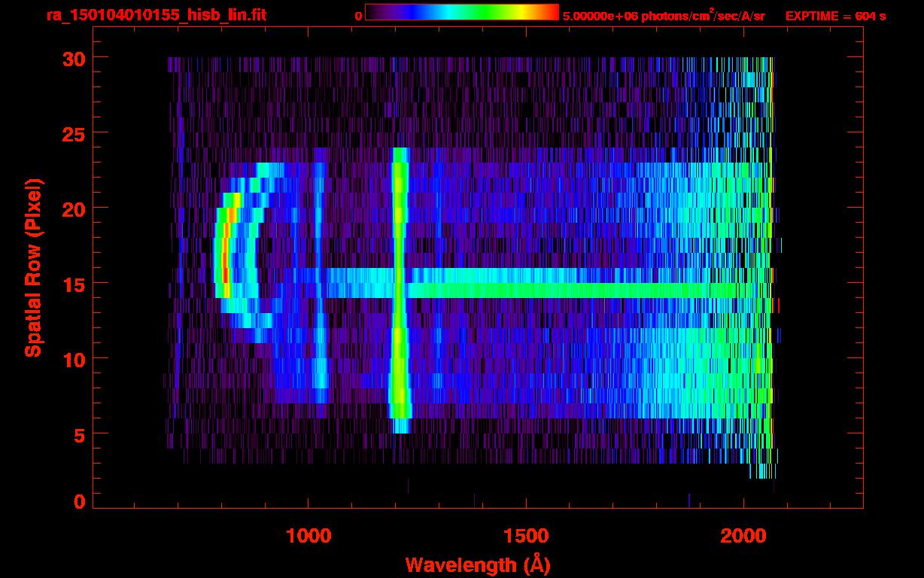The width and height of the screenshot is (924, 578).
Task: Click the x-axis tick label 1500
Action: tap(525, 536)
